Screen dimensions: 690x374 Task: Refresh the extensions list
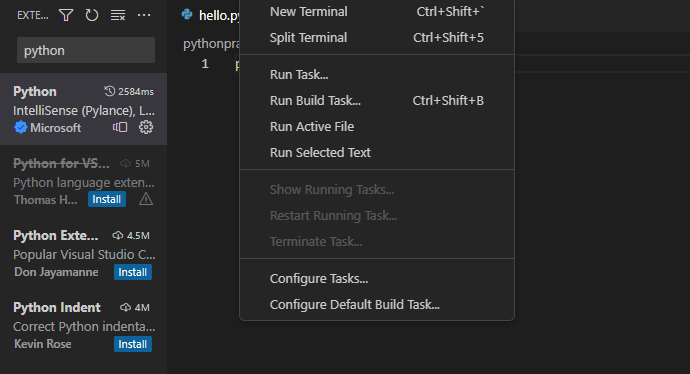(92, 15)
